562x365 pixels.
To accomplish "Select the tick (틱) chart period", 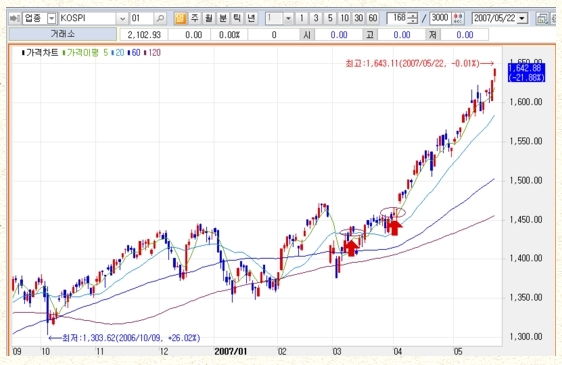I will pyautogui.click(x=237, y=18).
